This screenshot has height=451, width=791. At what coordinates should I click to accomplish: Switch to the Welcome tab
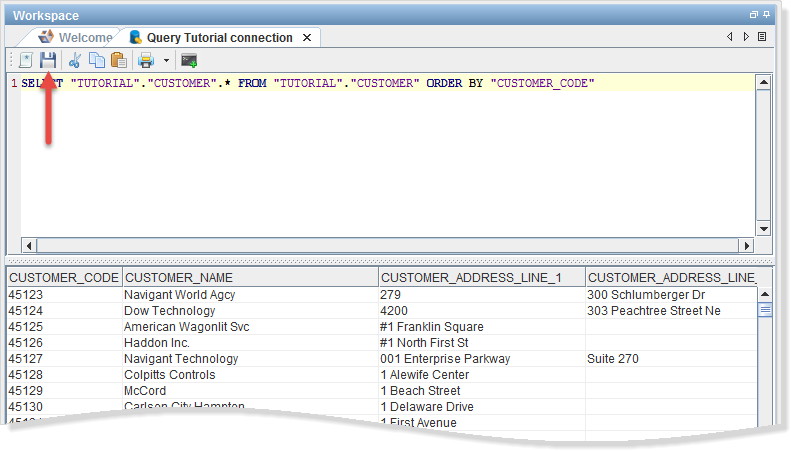pyautogui.click(x=76, y=38)
